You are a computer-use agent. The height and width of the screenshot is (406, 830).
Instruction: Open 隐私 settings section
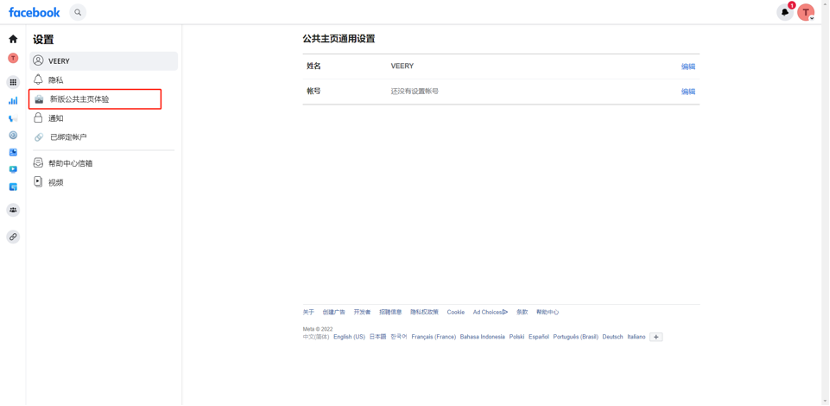point(56,80)
